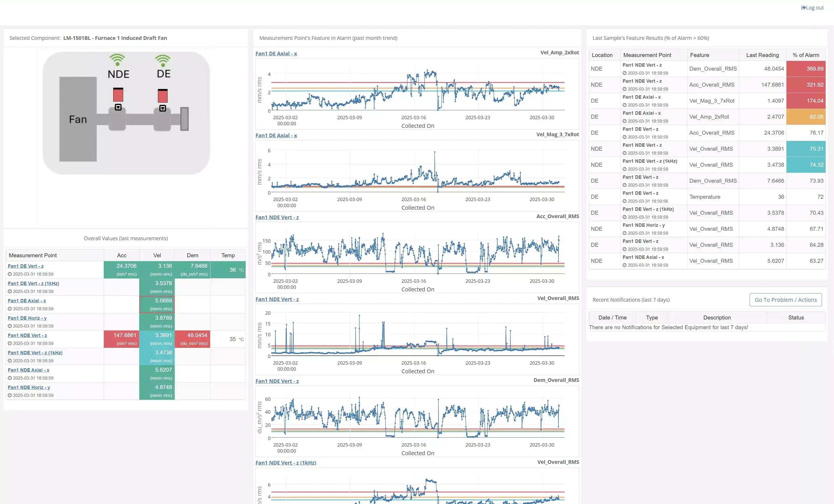Select the Vel_Amp_2xRot trend chart
This screenshot has height=504, width=834.
click(x=417, y=94)
